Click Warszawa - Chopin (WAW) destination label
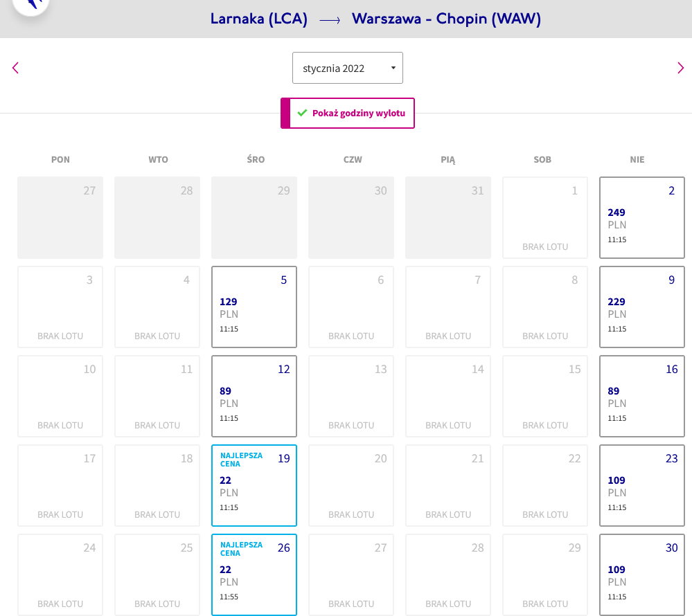Image resolution: width=692 pixels, height=616 pixels. [x=446, y=19]
